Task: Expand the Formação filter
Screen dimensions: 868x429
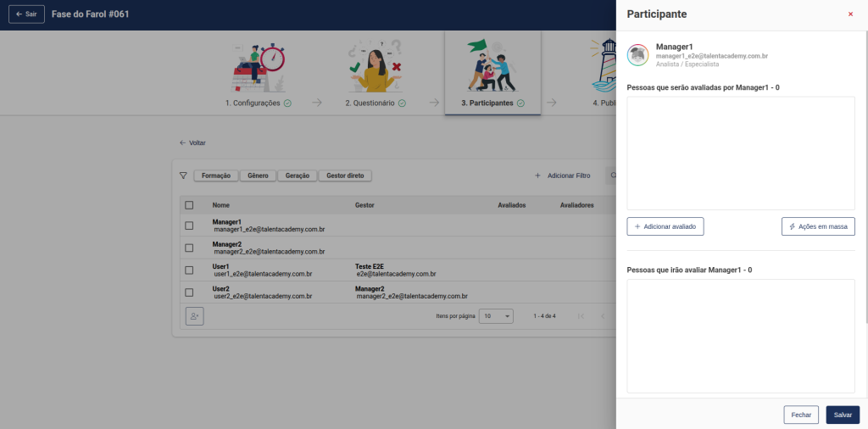Action: 216,175
